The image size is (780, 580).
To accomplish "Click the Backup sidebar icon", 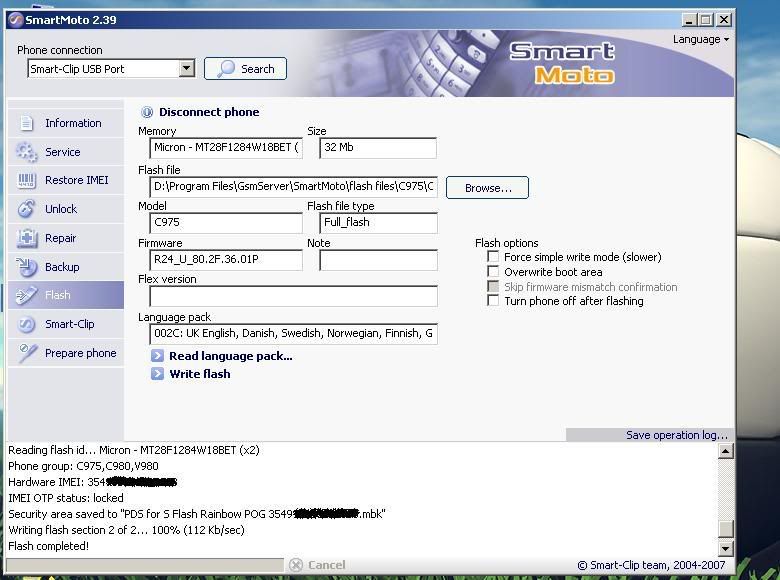I will click(26, 267).
